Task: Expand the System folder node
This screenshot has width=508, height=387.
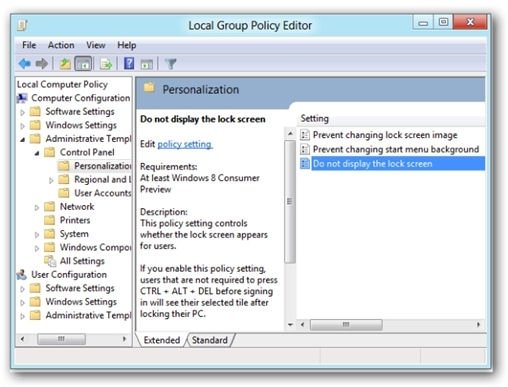Action: [37, 235]
